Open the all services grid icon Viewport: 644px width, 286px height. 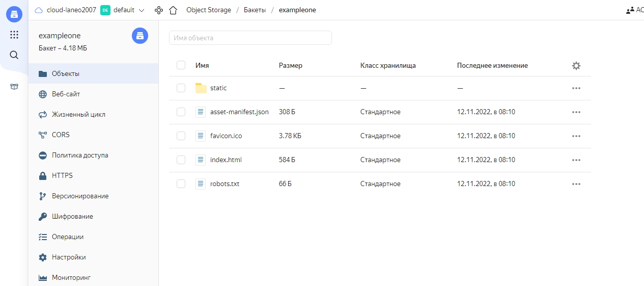tap(14, 35)
